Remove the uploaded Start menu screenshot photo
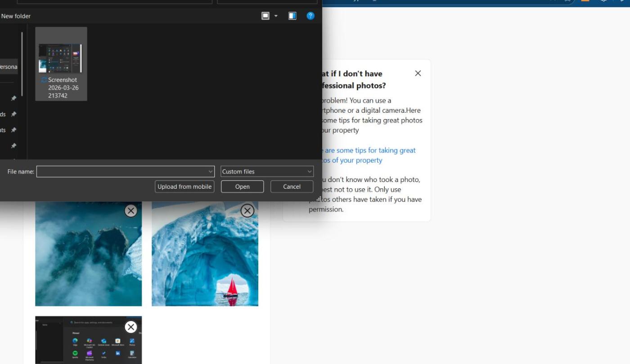 (130, 327)
